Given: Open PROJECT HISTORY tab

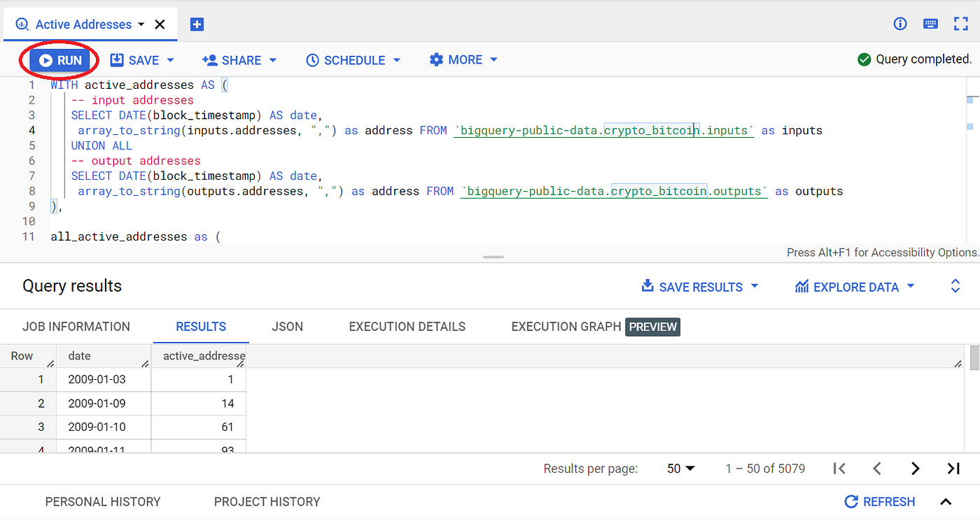Looking at the screenshot, I should 267,502.
